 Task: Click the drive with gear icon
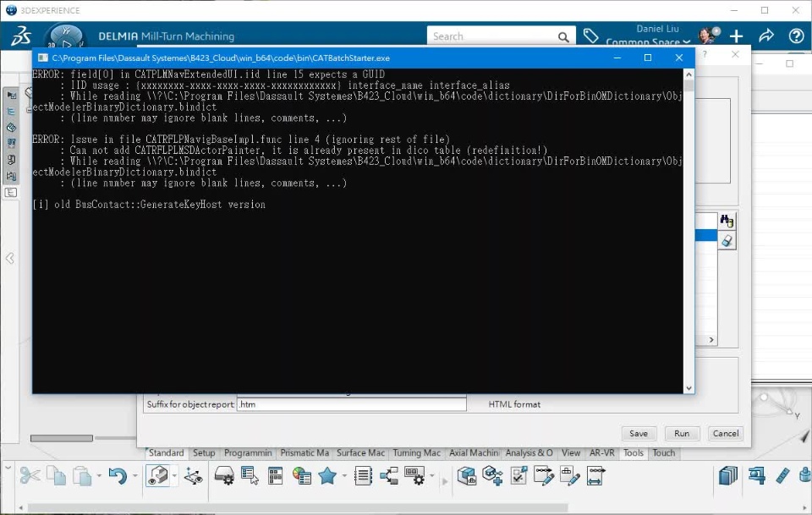coord(224,475)
